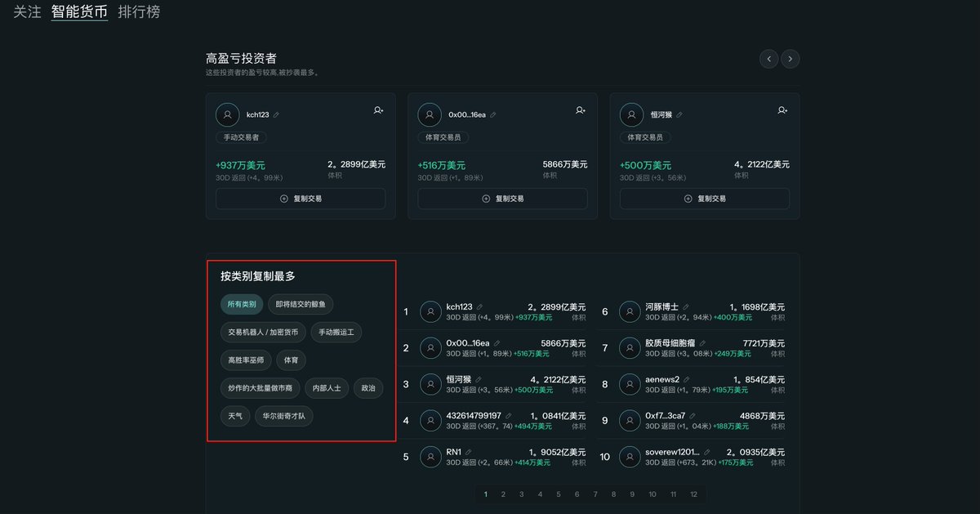This screenshot has height=514, width=980.
Task: Click follow icon on 恒河猴 card
Action: click(782, 110)
